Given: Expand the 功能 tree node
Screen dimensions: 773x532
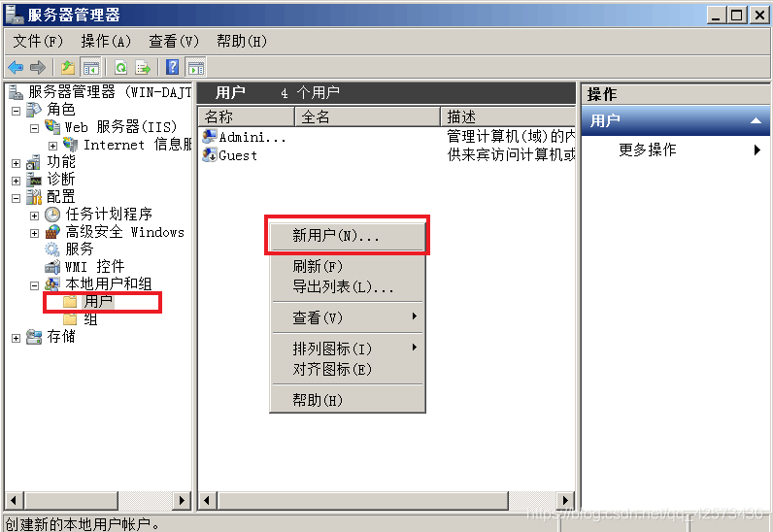Looking at the screenshot, I should pos(16,163).
